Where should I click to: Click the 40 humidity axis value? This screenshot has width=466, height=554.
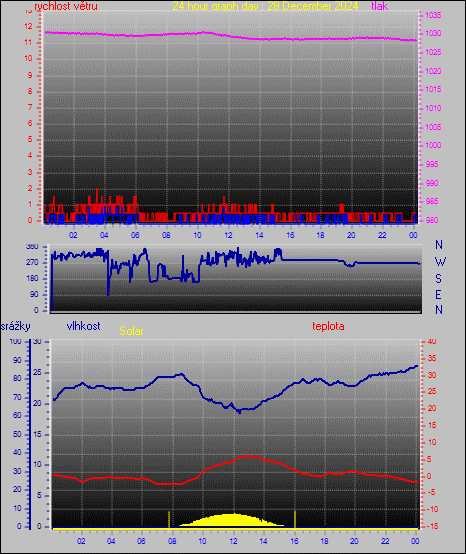click(17, 452)
